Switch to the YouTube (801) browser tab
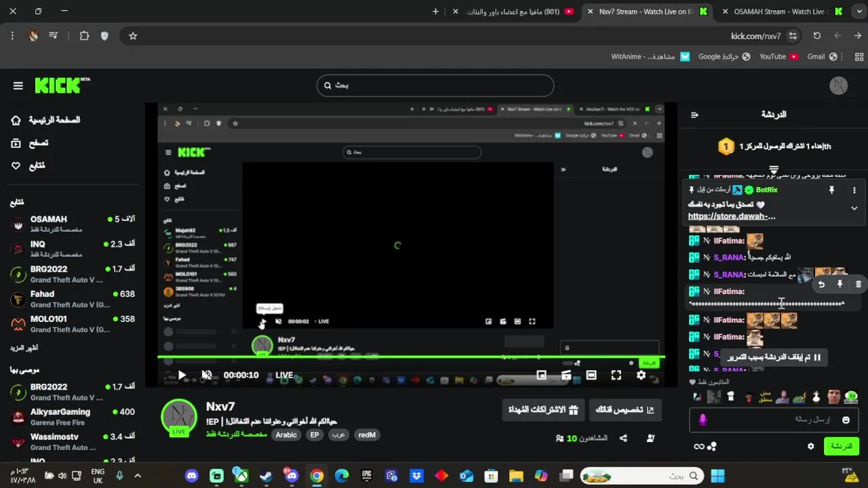The image size is (868, 488). (x=514, y=12)
